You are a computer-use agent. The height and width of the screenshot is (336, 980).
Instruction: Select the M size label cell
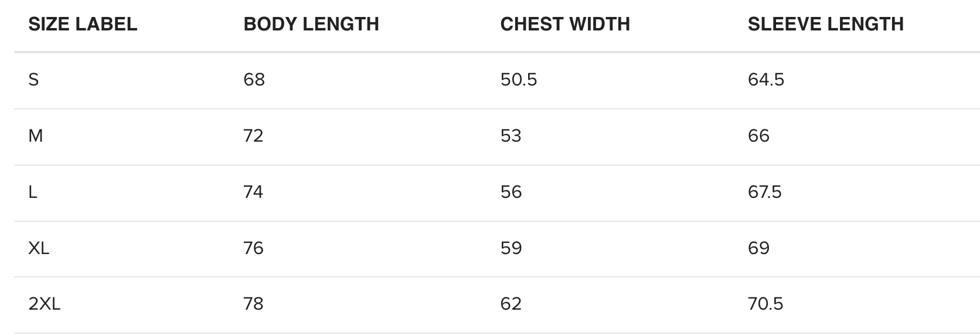pyautogui.click(x=35, y=136)
